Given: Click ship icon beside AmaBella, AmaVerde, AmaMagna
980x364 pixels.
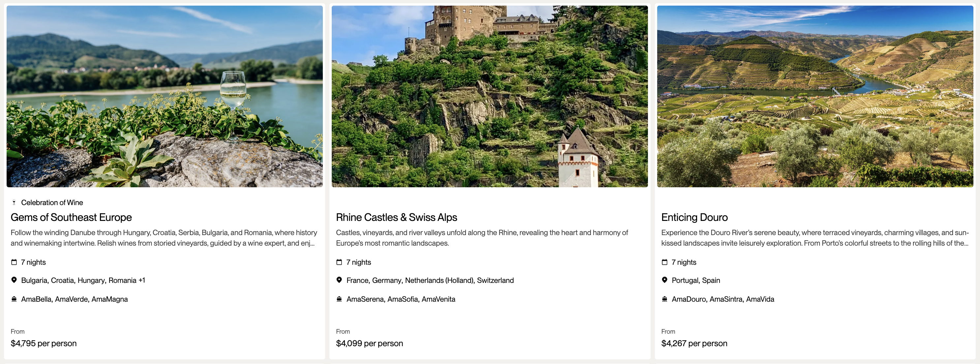Looking at the screenshot, I should click(14, 299).
